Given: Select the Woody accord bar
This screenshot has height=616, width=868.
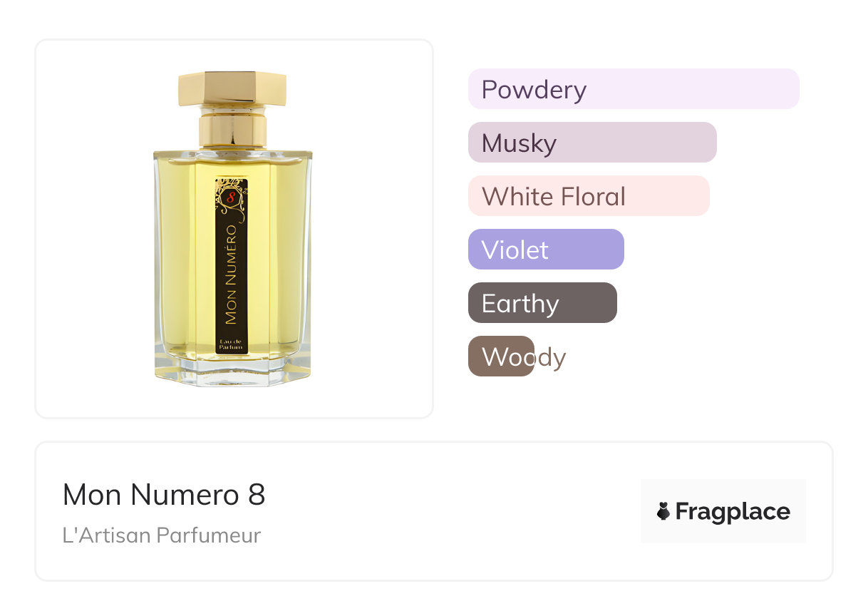Looking at the screenshot, I should click(x=501, y=356).
